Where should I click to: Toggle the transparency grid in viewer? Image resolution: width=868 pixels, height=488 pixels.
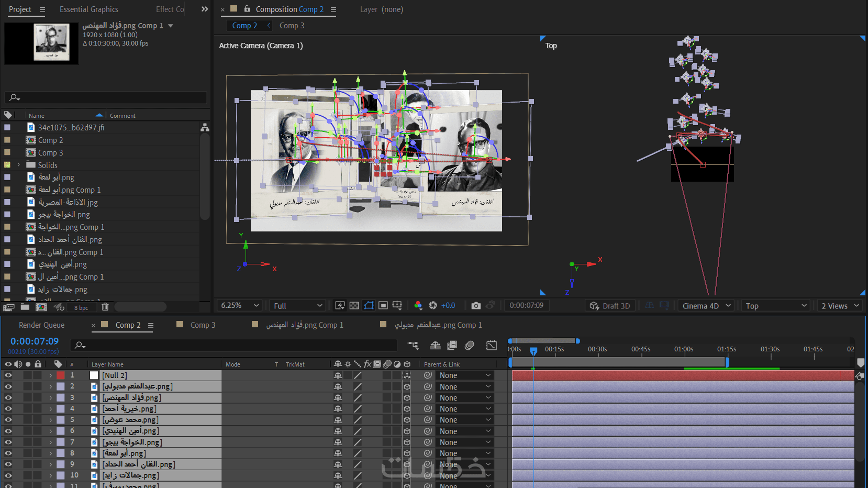coord(354,306)
